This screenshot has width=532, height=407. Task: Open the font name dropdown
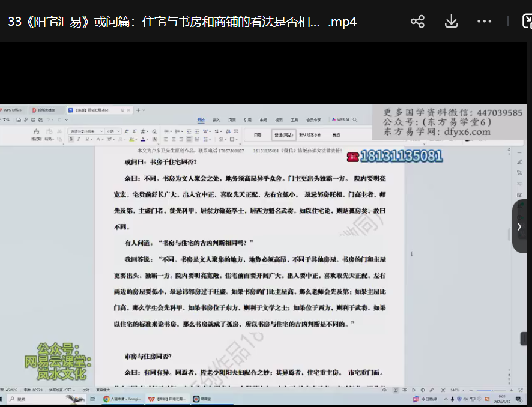click(85, 131)
